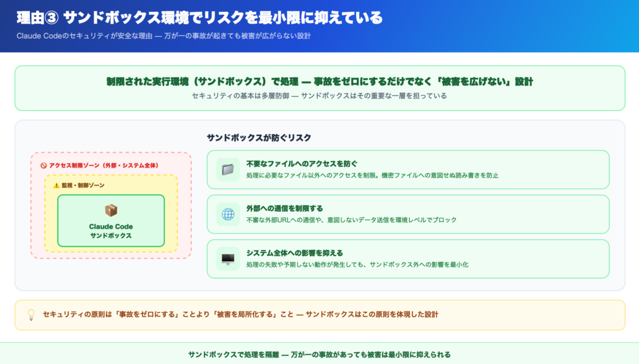
Task: Click the folder icon in the file access card
Action: coord(228,170)
